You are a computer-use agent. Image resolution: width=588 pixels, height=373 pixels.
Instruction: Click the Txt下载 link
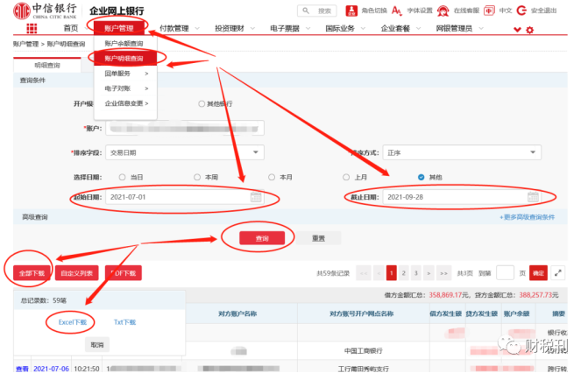[x=125, y=322]
